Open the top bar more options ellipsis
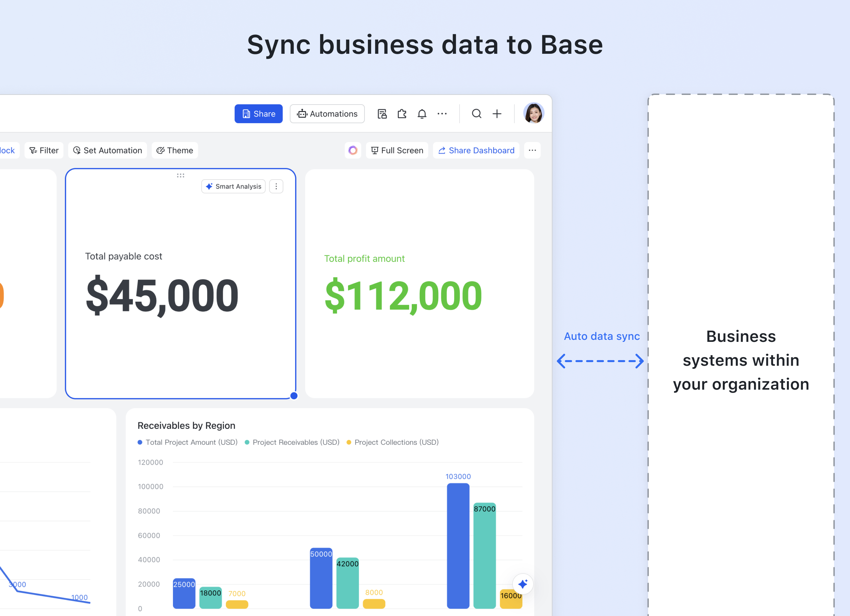This screenshot has height=616, width=850. 442,114
